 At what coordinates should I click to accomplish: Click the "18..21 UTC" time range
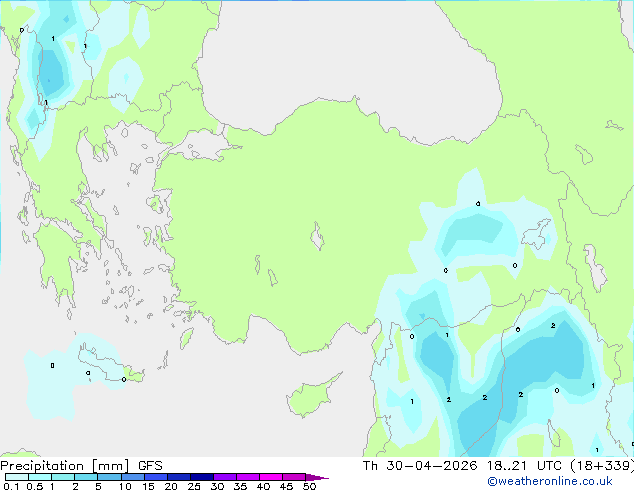[x=524, y=466]
